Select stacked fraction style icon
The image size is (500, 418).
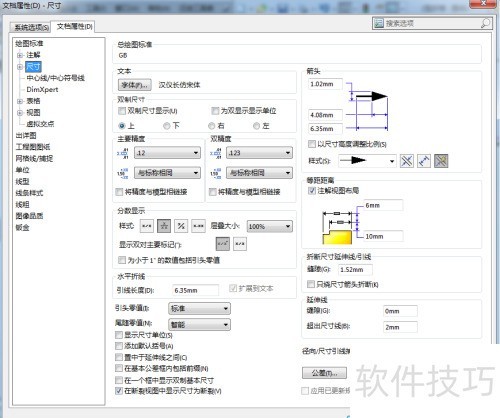coord(164,226)
